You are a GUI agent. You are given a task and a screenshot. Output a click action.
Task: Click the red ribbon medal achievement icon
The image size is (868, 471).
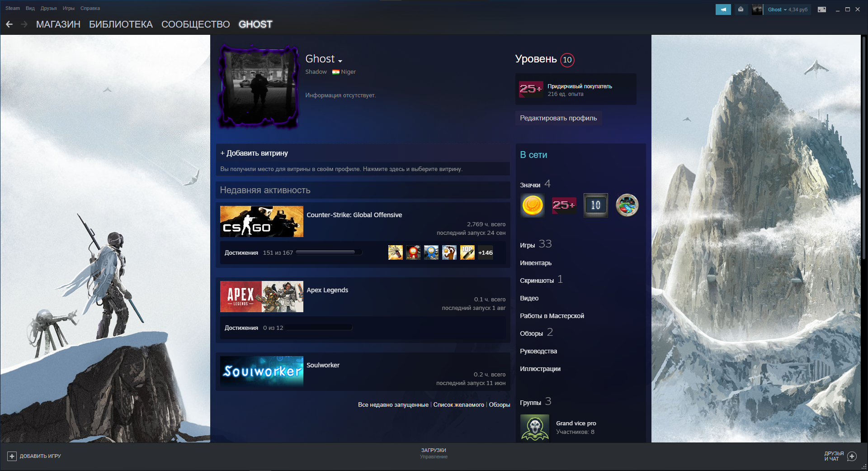[x=413, y=252]
